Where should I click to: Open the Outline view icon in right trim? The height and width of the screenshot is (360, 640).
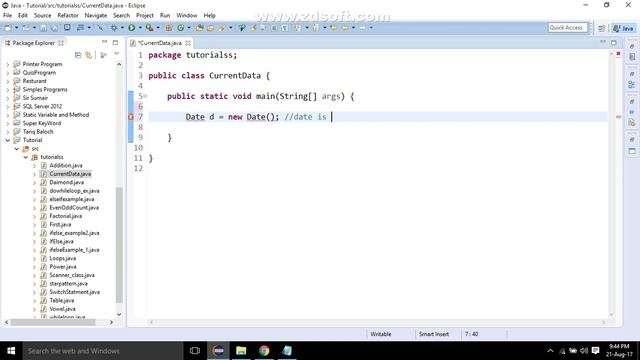pos(632,84)
